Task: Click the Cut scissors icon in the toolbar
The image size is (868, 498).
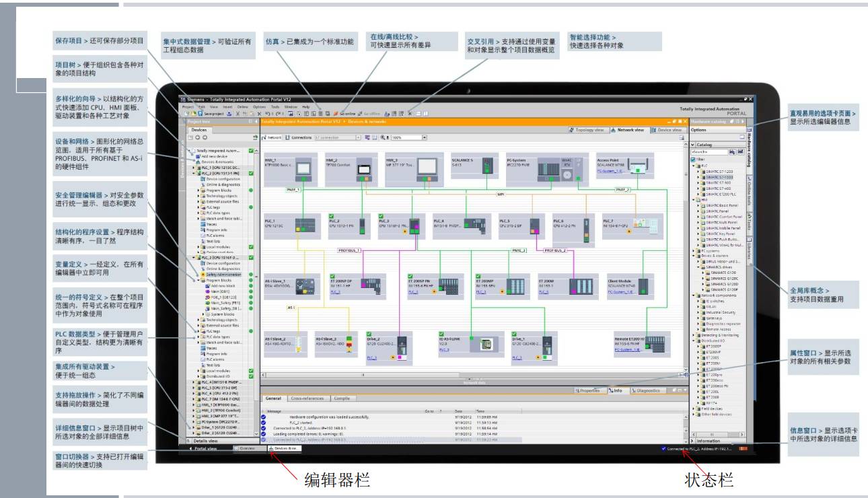Action: (x=238, y=114)
